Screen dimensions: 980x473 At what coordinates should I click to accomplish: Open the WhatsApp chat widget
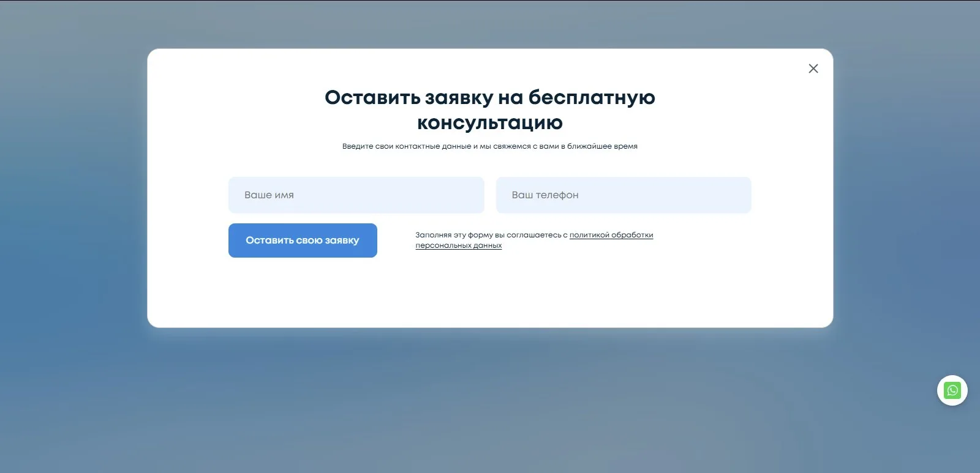tap(952, 390)
